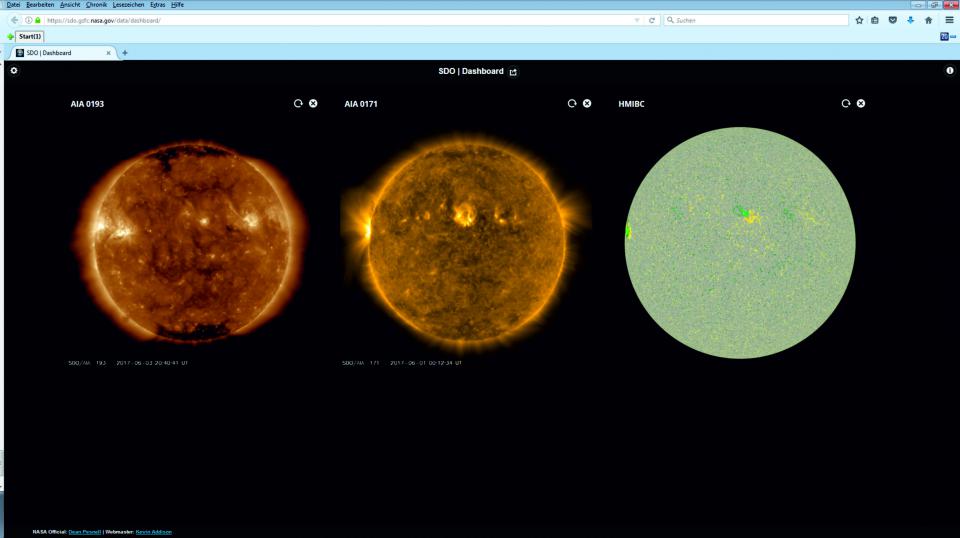Click the AIA 0171 sun image
Screen dimensions: 960x538
coord(465,233)
